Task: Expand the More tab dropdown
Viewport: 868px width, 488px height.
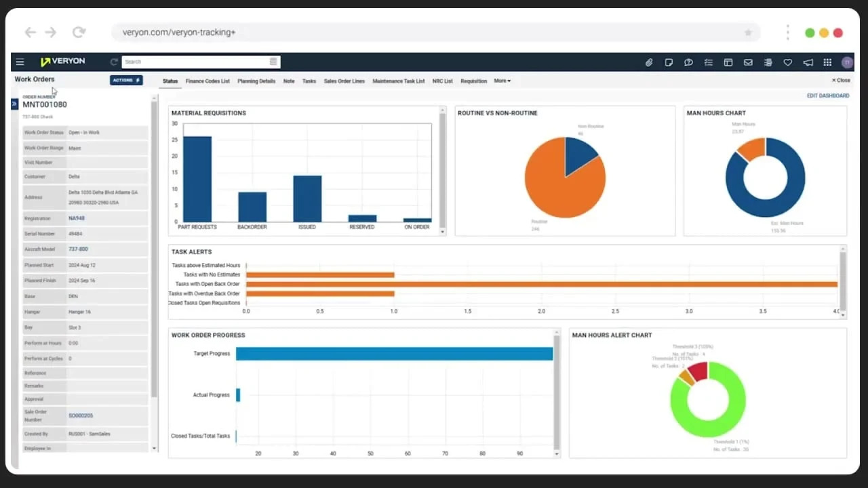Action: point(502,81)
